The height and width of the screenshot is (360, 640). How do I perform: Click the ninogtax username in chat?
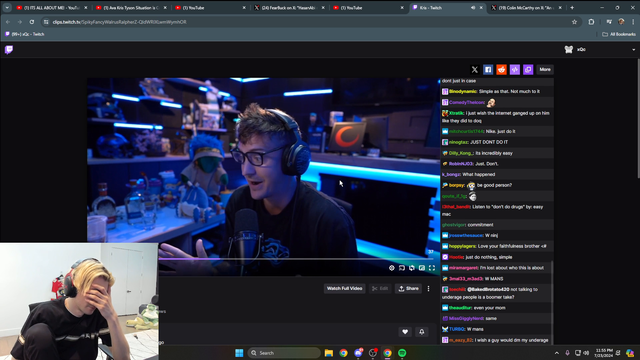pyautogui.click(x=458, y=142)
